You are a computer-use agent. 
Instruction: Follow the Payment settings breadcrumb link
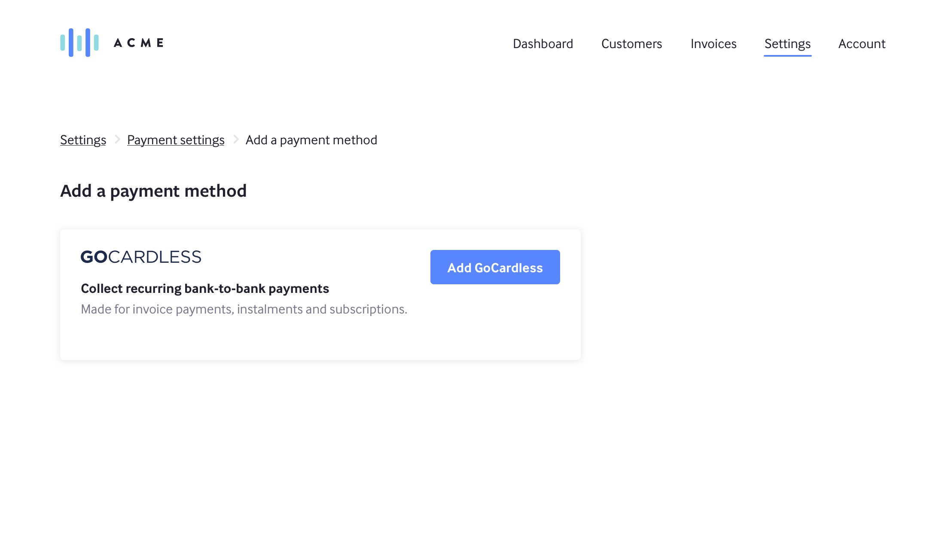(176, 140)
